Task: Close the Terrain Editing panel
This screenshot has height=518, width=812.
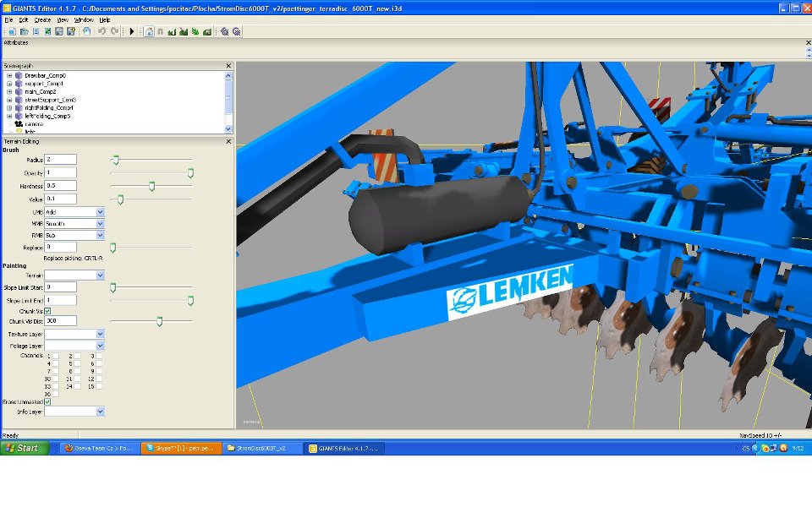Action: tap(228, 141)
